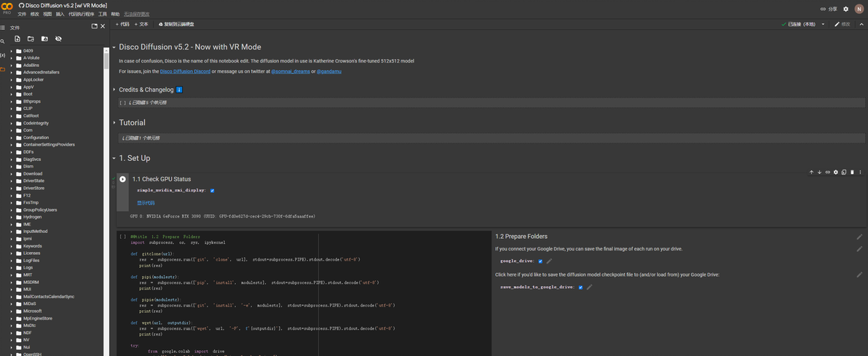Expand the Credits & Changelog section

[114, 90]
